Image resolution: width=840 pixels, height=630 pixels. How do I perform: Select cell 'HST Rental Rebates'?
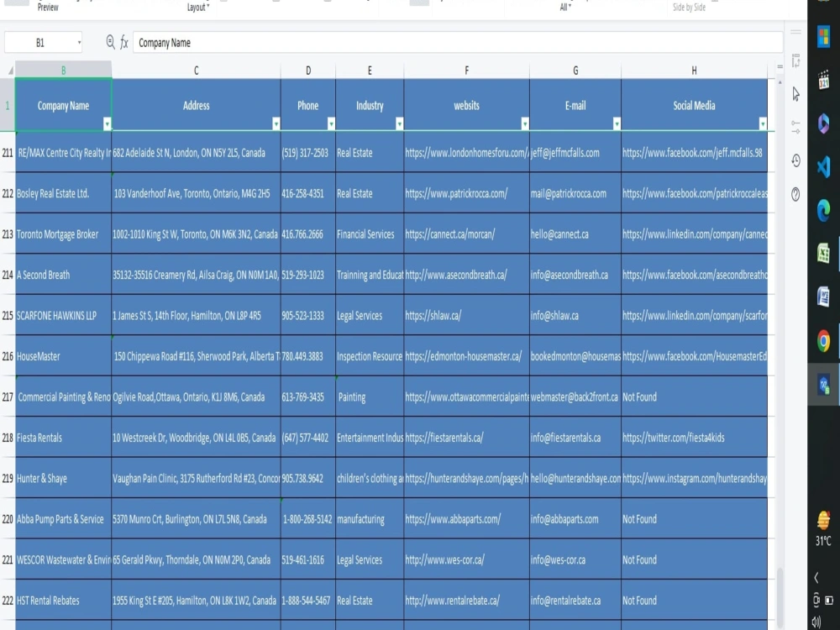point(63,601)
